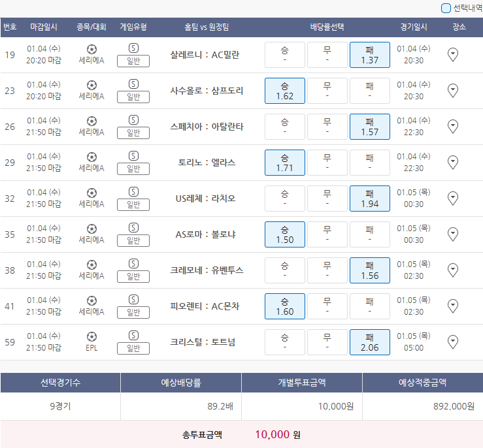The image size is (483, 448).
Task: Click soccer ball icon in row 32
Action: click(92, 193)
